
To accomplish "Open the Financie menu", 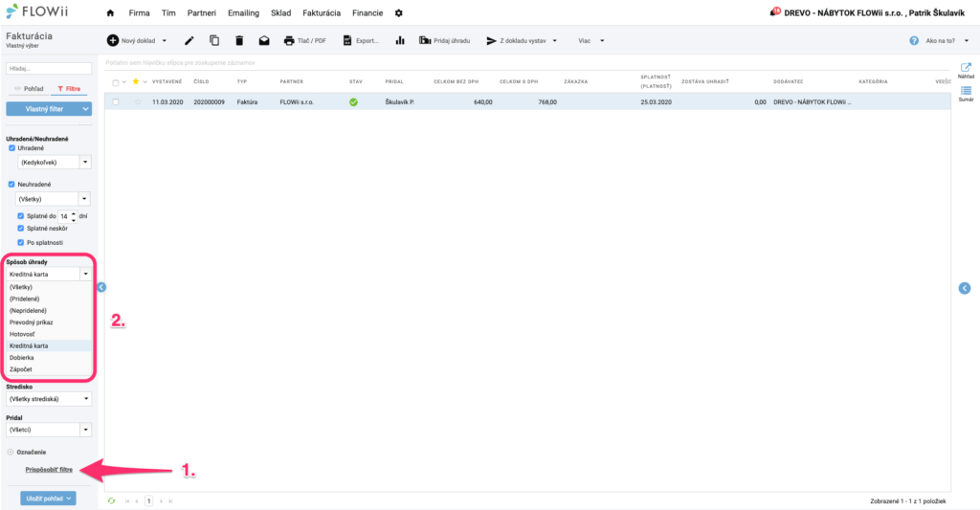I will [367, 13].
